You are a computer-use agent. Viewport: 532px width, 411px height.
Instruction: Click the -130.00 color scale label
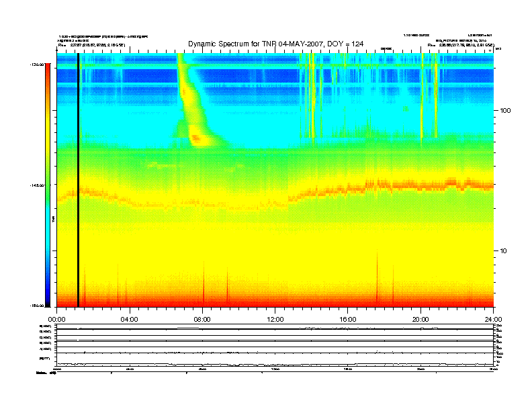37,64
